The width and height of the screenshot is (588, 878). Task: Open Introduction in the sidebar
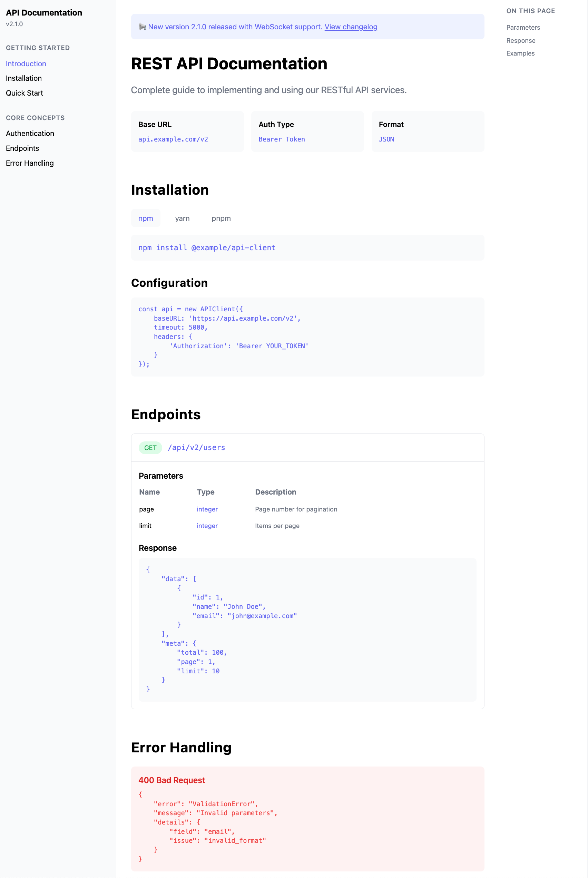pyautogui.click(x=26, y=64)
